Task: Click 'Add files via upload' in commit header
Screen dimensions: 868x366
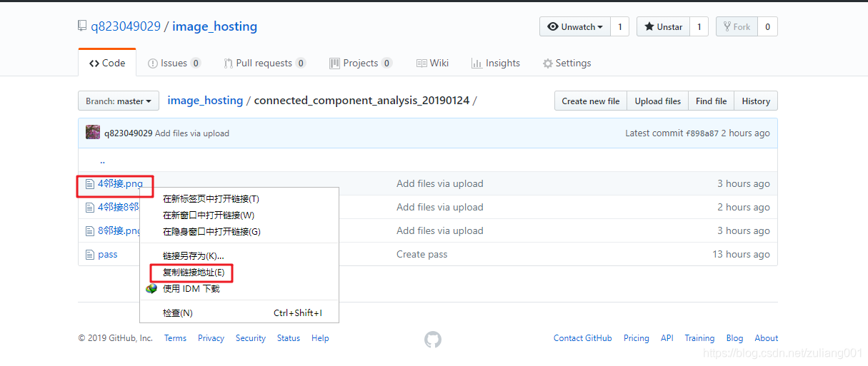Action: click(192, 133)
